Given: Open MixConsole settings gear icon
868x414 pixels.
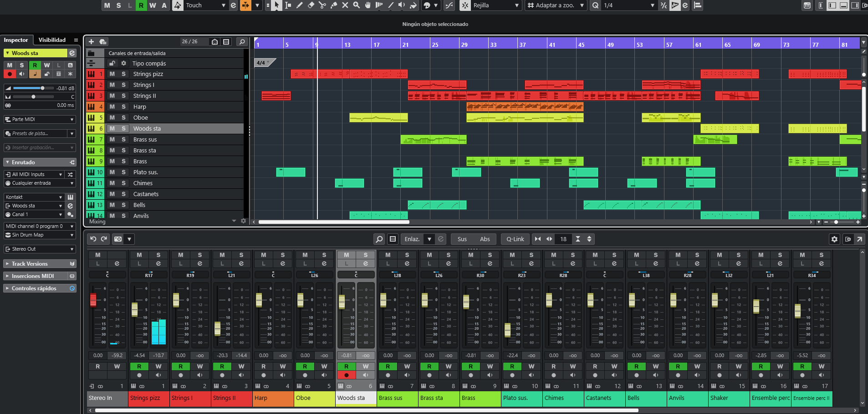Looking at the screenshot, I should [x=834, y=239].
